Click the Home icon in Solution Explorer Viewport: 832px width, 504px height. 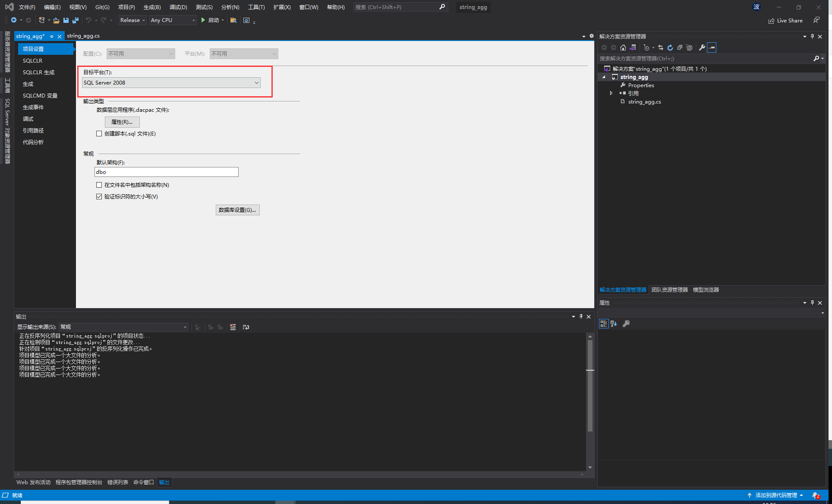pos(623,47)
